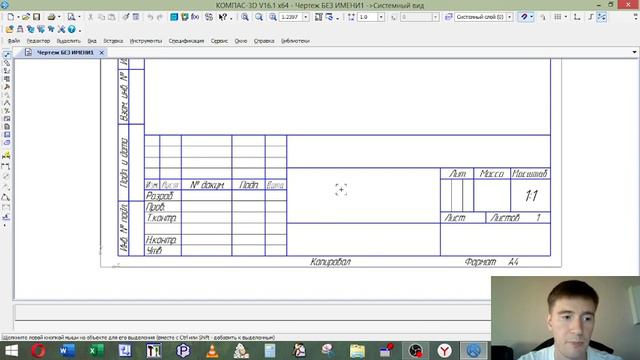
Task: Open Excel from the taskbar
Action: [x=96, y=351]
